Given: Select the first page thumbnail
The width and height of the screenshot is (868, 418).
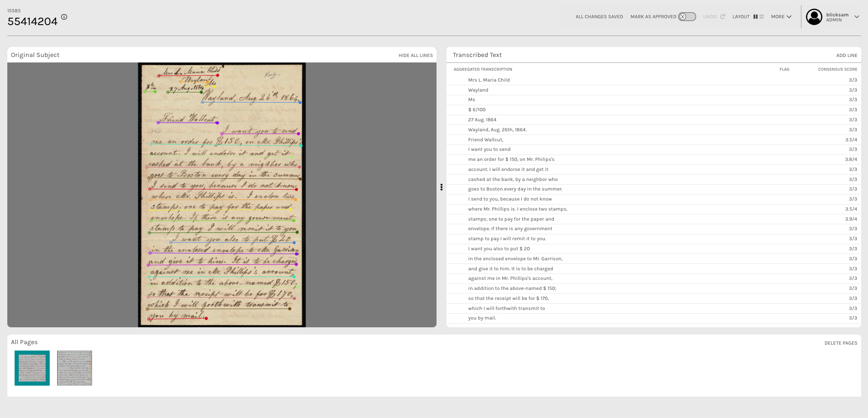Looking at the screenshot, I should (x=32, y=368).
